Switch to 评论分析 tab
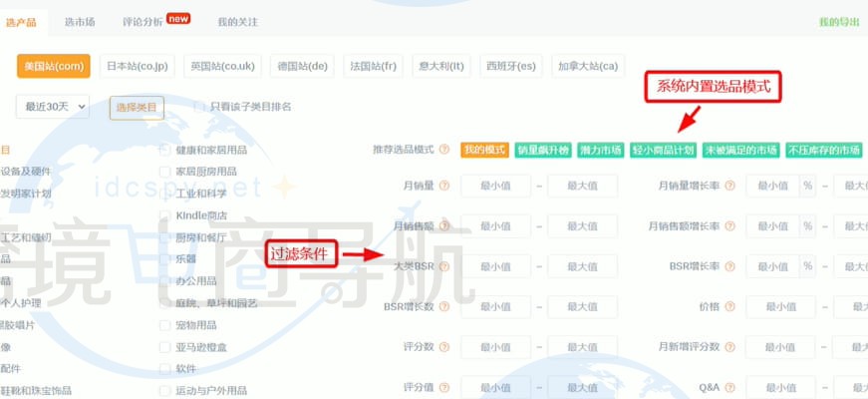This screenshot has height=399, width=868. click(144, 22)
